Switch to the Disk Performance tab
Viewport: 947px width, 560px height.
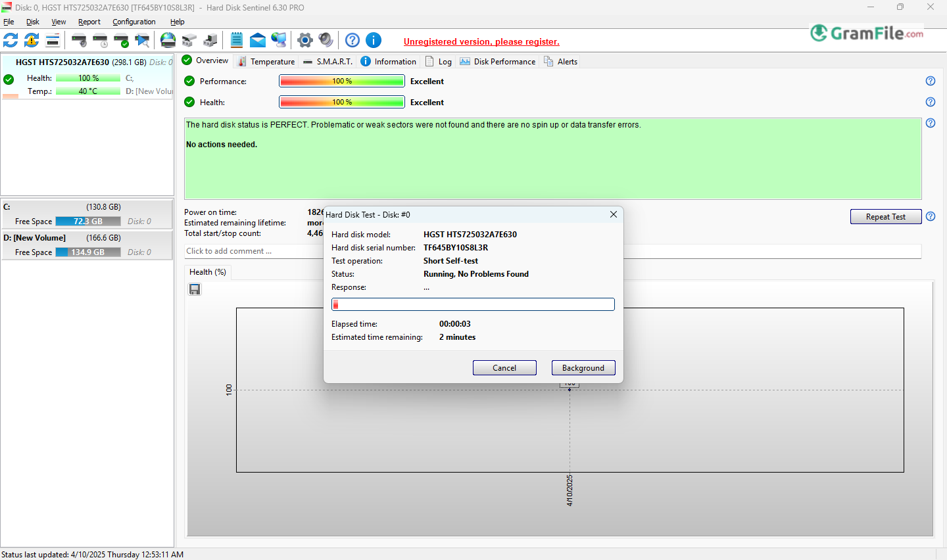point(498,61)
